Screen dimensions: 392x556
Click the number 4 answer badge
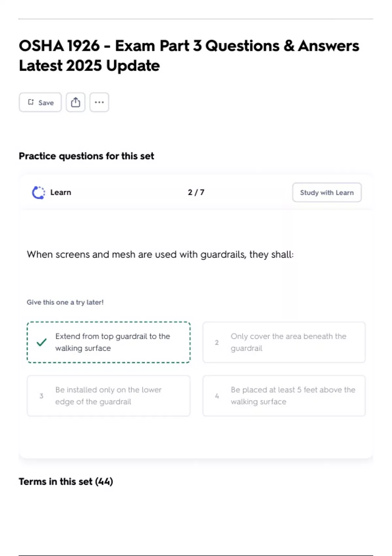point(217,396)
